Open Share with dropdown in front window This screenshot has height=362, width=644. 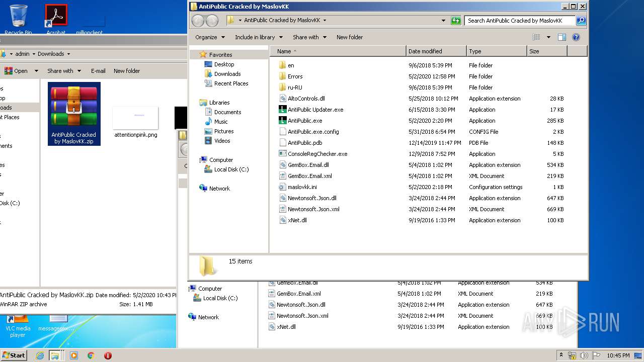(309, 37)
